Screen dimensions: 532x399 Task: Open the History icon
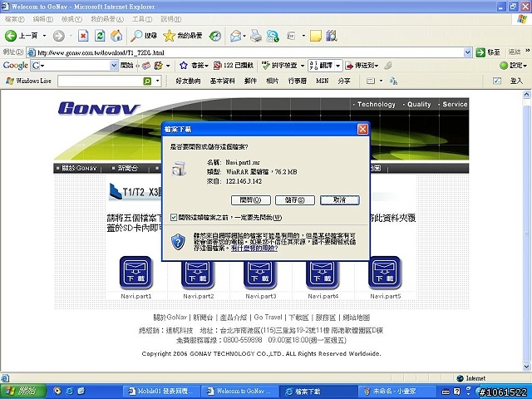tap(215, 36)
